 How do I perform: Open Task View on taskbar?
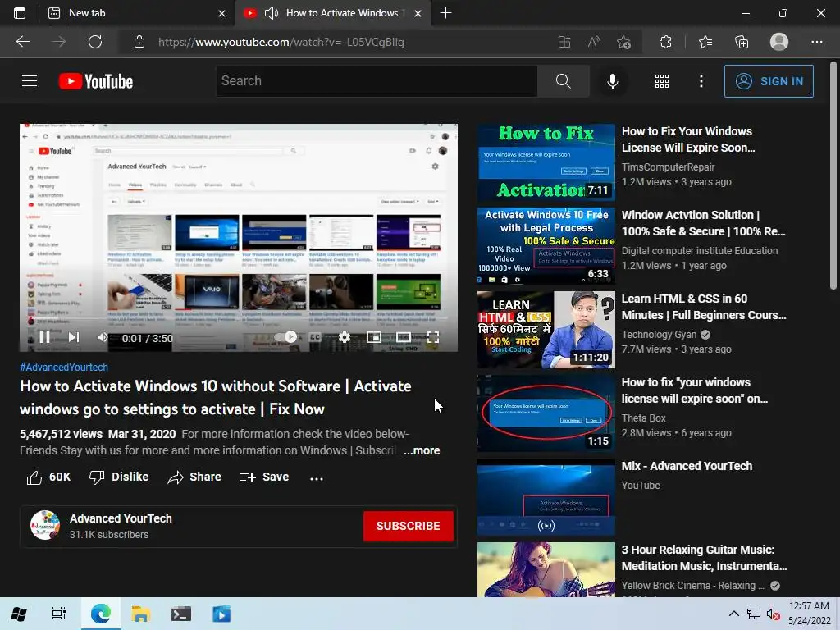[59, 614]
